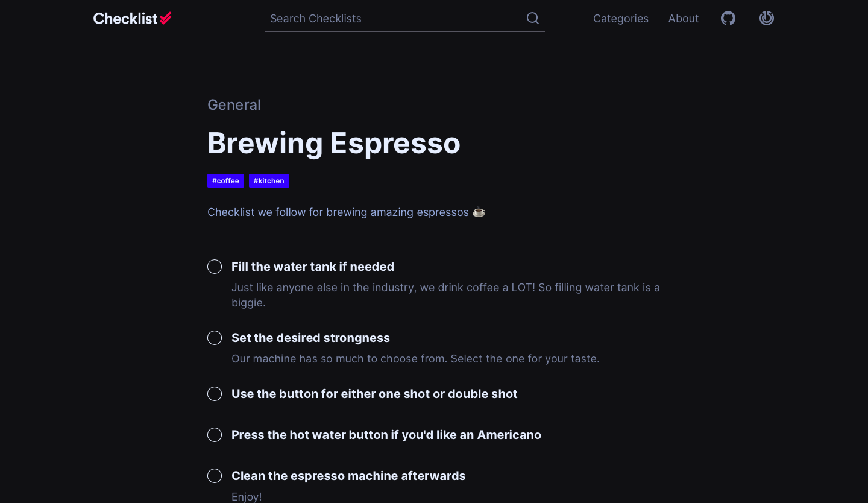
Task: Click the circular power-style logo at far right
Action: click(767, 18)
